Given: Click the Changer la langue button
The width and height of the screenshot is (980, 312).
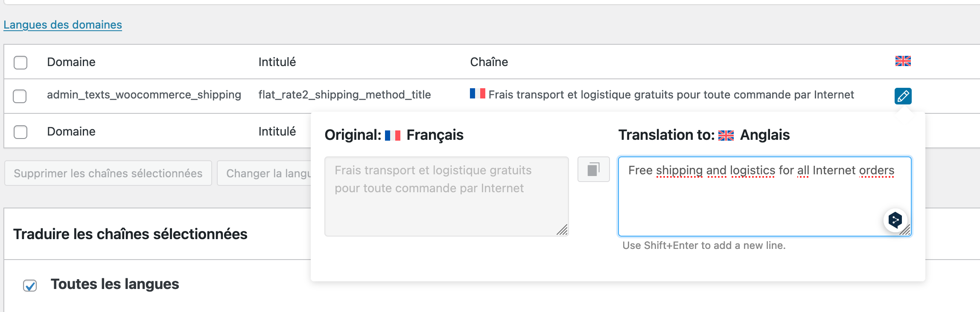Looking at the screenshot, I should [265, 173].
